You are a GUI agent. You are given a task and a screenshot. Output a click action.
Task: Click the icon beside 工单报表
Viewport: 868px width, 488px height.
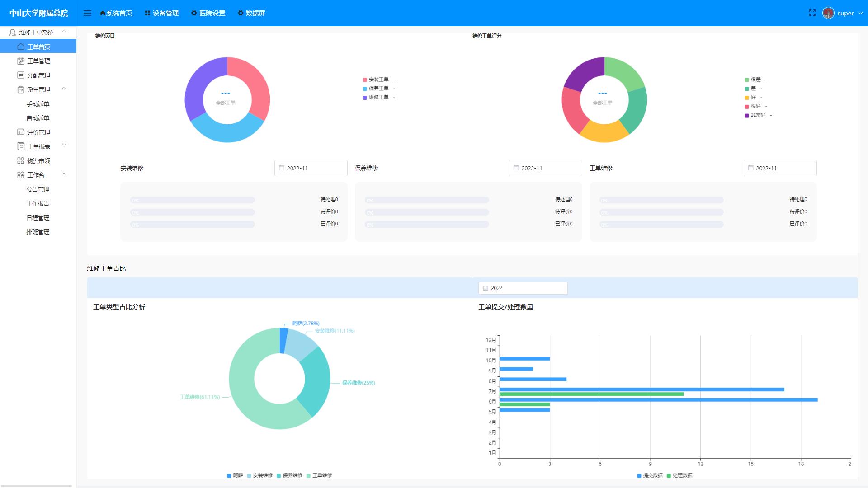click(21, 146)
